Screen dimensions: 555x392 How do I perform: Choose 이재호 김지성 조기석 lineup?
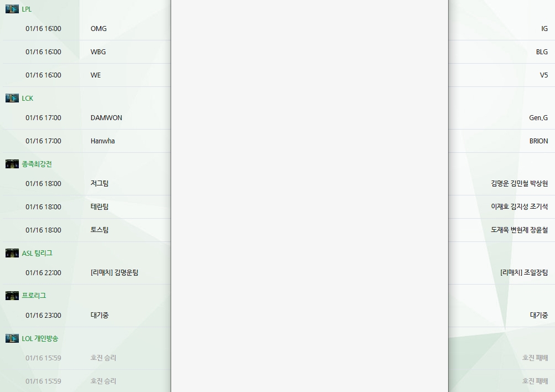pos(519,207)
